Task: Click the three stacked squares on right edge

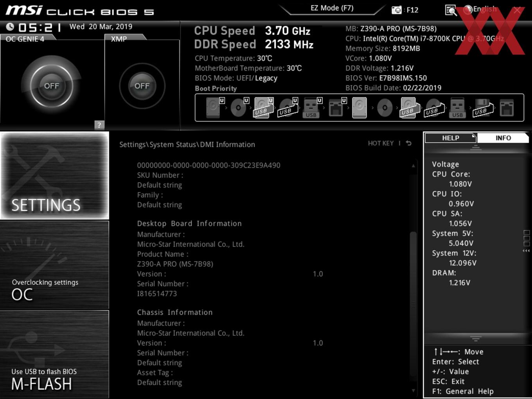Action: (527, 238)
